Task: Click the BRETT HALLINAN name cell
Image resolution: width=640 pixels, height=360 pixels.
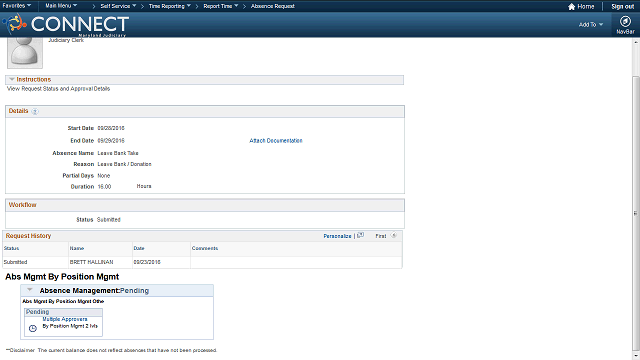Action: (91, 262)
